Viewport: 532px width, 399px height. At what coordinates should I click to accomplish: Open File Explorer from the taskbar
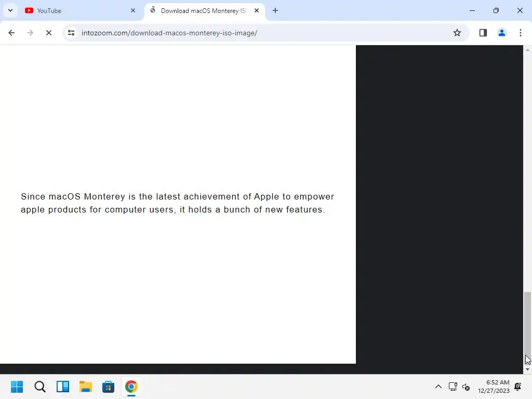(x=86, y=387)
